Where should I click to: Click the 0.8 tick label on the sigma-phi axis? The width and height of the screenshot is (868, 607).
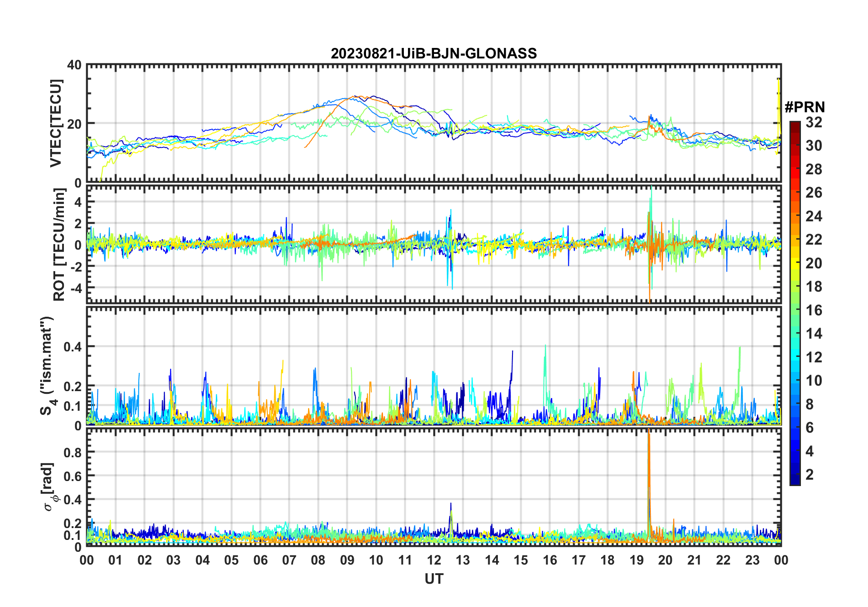click(x=72, y=452)
